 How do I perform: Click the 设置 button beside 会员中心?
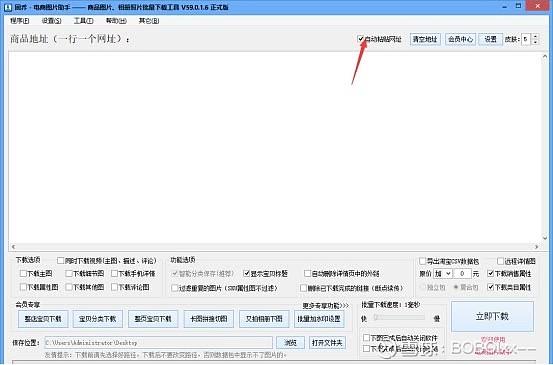pyautogui.click(x=490, y=39)
